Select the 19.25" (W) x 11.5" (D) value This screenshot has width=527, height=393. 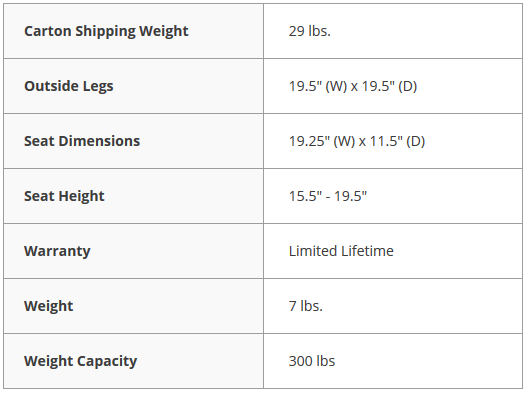(357, 141)
